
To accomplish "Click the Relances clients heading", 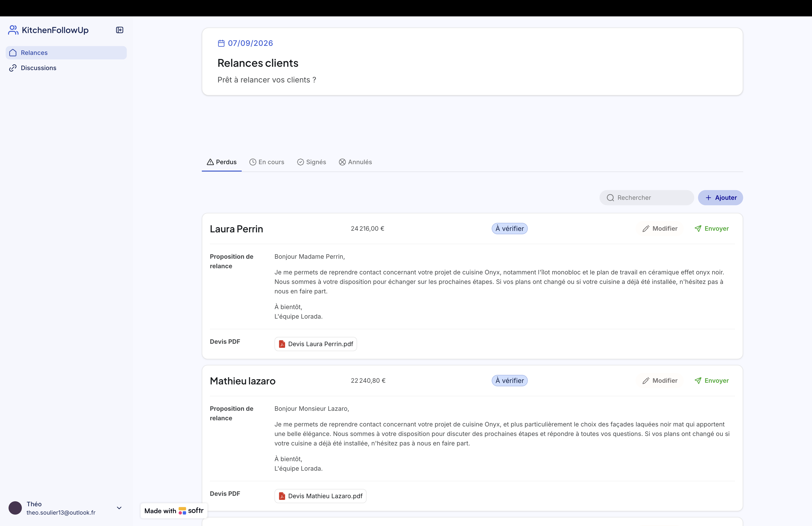I will coord(258,63).
